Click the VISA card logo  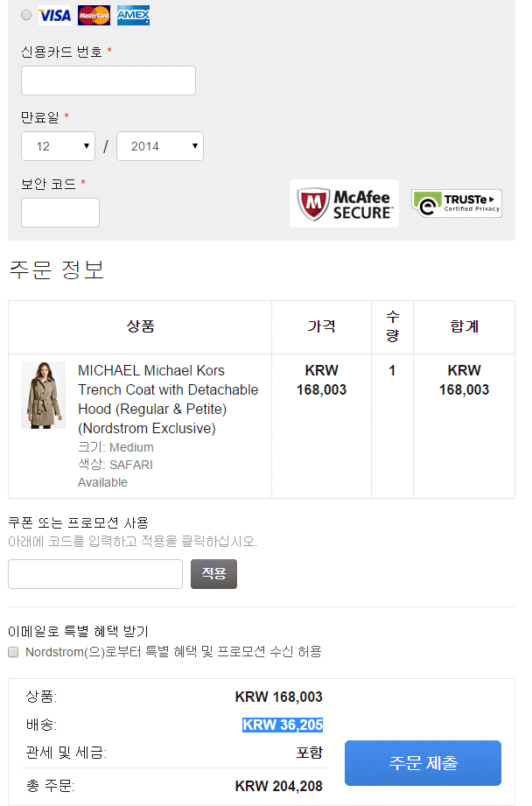(55, 16)
